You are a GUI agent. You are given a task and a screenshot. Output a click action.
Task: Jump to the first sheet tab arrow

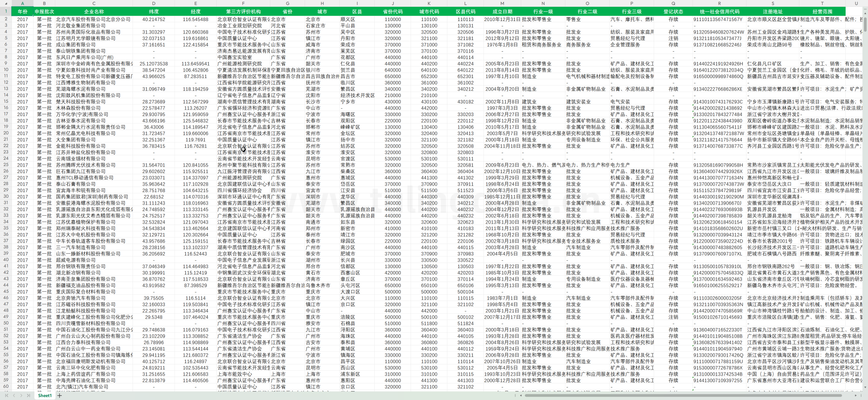click(x=6, y=395)
